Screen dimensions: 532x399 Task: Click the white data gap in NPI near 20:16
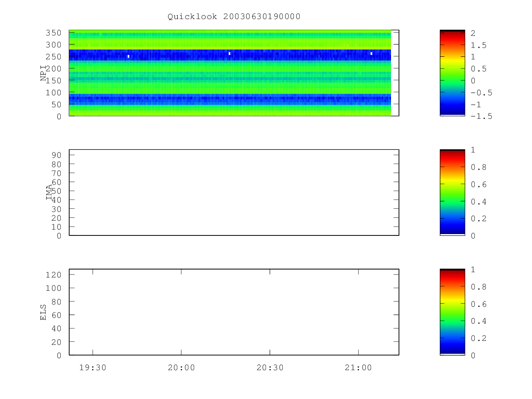click(x=229, y=54)
